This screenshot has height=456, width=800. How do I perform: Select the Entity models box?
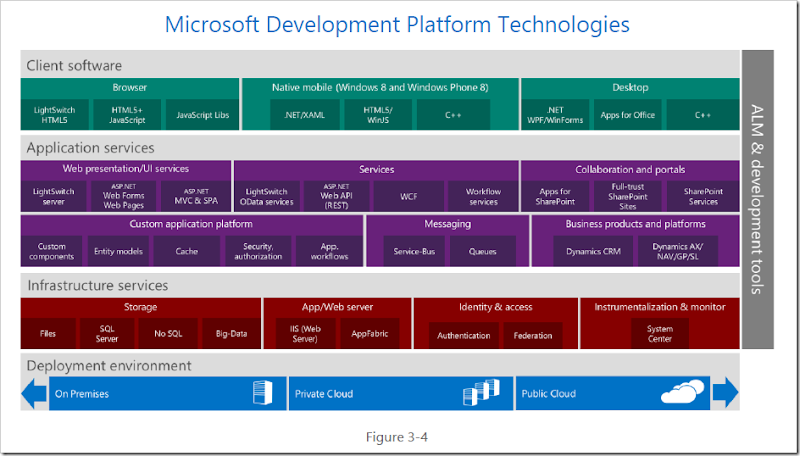click(118, 251)
